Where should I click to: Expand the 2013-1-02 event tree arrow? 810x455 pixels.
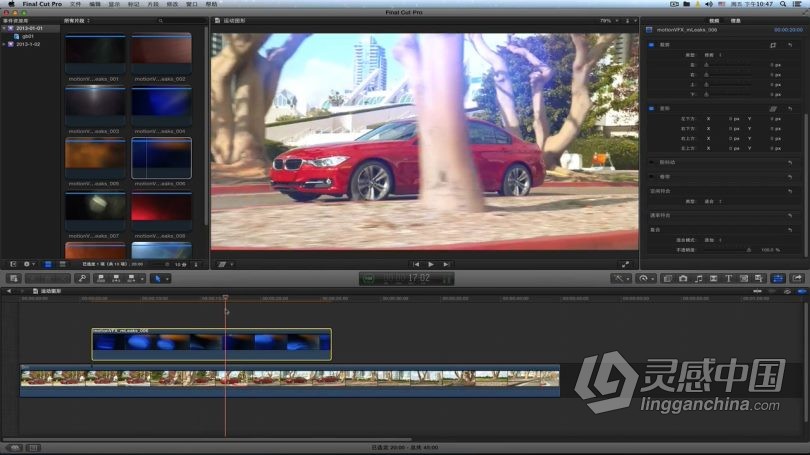tap(4, 44)
